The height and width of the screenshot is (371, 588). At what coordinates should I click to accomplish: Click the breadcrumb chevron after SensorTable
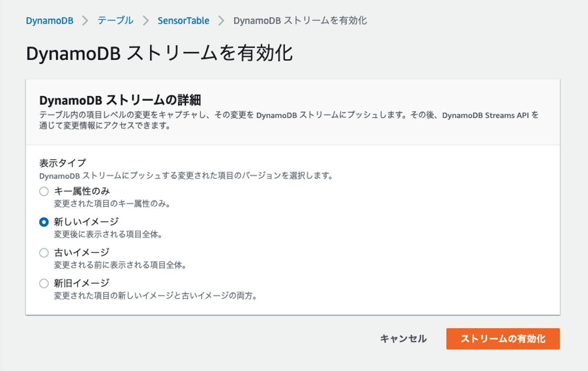point(221,20)
